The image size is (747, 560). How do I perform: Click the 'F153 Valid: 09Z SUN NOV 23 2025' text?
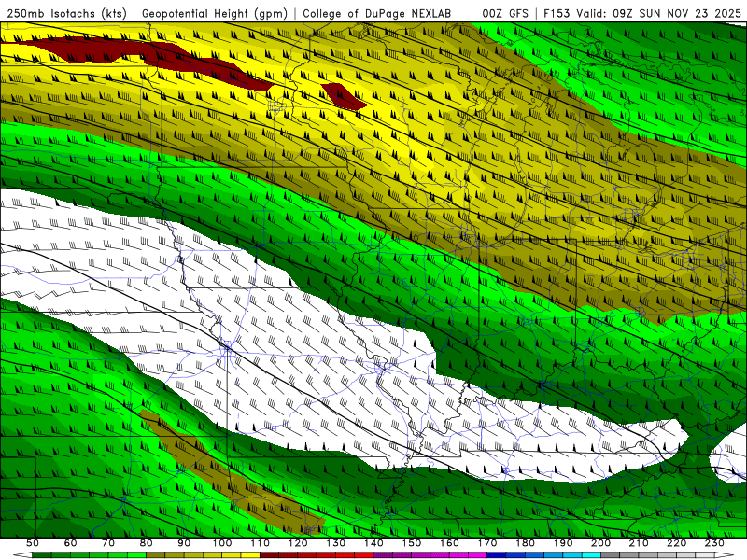(x=642, y=13)
